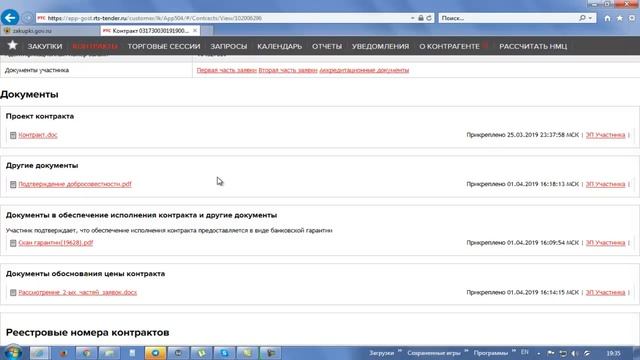Open Сохраненные игры taskbar toolbar

click(434, 353)
